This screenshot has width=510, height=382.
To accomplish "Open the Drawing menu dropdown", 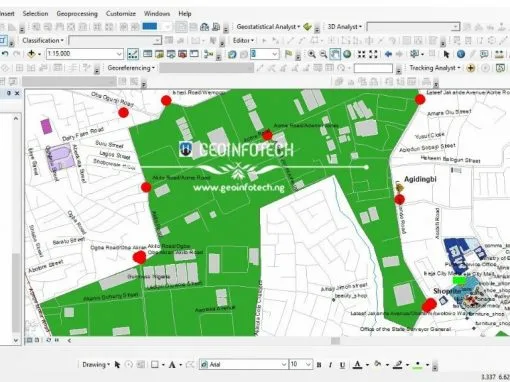I will click(96, 365).
